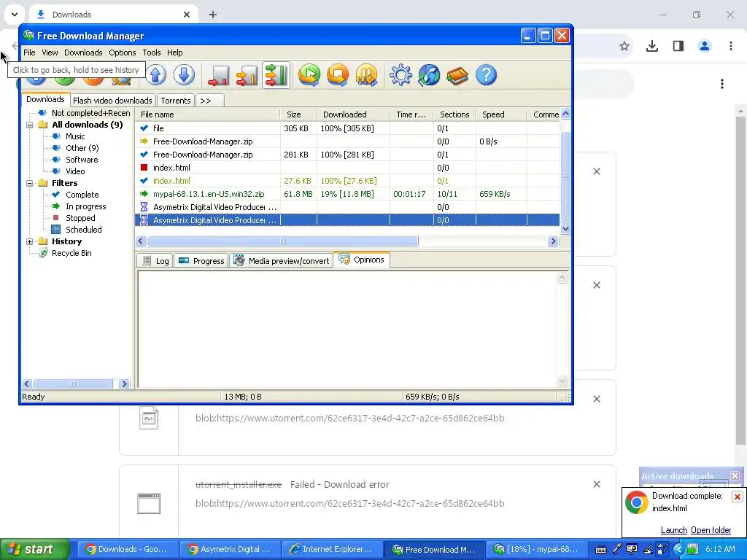The image size is (747, 560).
Task: Open Chrome's three-dot main menu
Action: pos(731,46)
